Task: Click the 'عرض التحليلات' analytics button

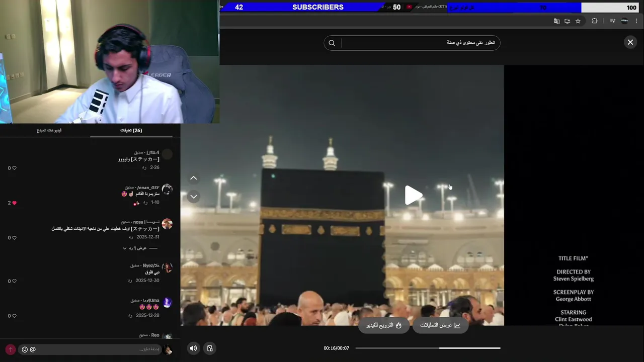Action: click(440, 325)
